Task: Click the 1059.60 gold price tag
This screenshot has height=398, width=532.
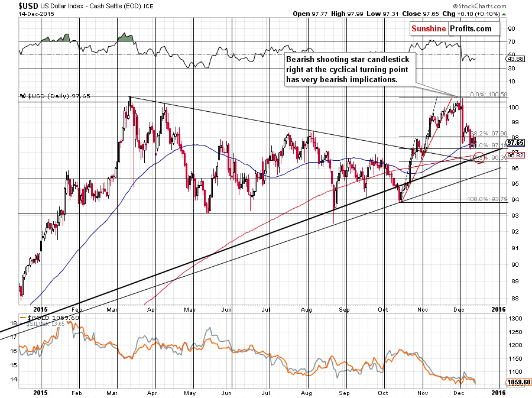Action: (519, 383)
